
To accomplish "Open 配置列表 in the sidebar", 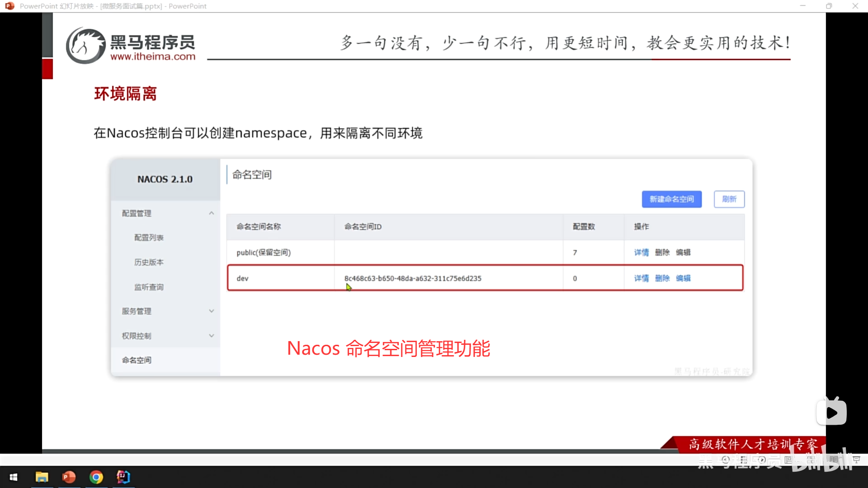I will click(x=149, y=238).
